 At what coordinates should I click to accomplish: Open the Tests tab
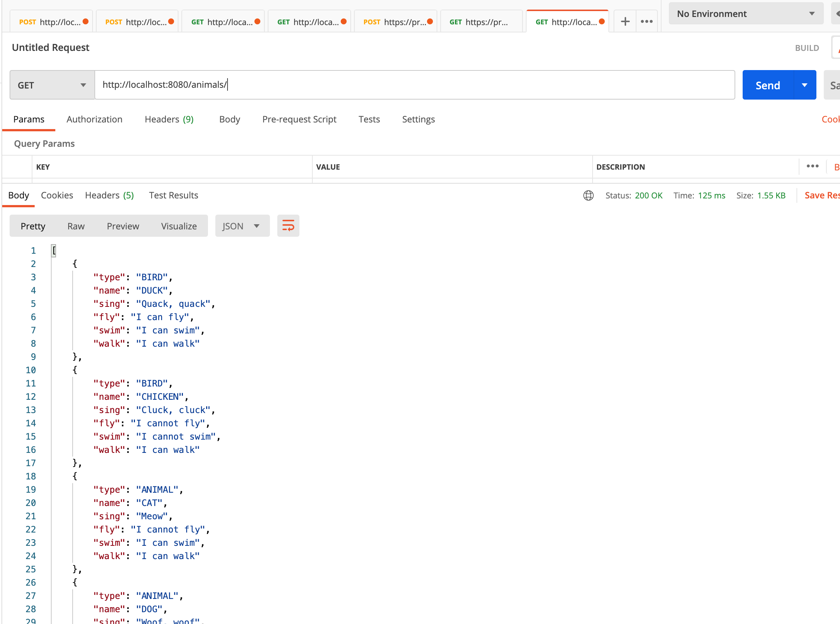click(x=369, y=119)
